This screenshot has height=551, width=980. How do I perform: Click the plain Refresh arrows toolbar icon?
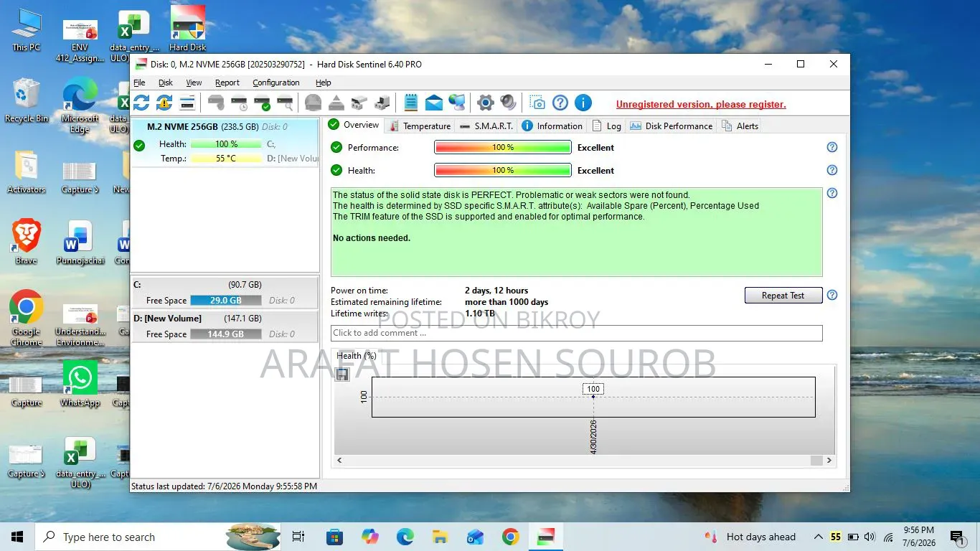[141, 103]
